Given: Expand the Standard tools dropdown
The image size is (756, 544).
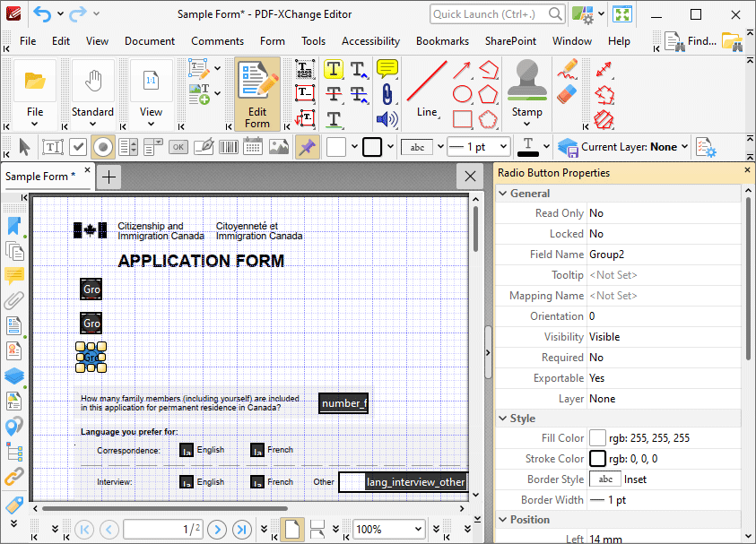Looking at the screenshot, I should [x=92, y=125].
